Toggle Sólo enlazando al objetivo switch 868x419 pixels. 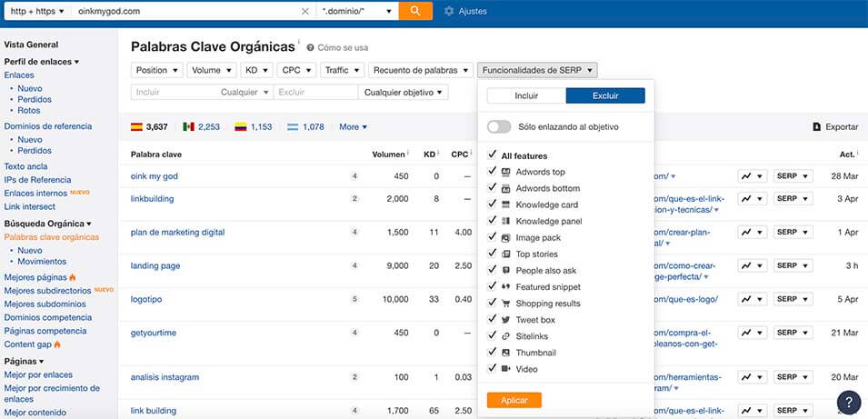[x=499, y=126]
